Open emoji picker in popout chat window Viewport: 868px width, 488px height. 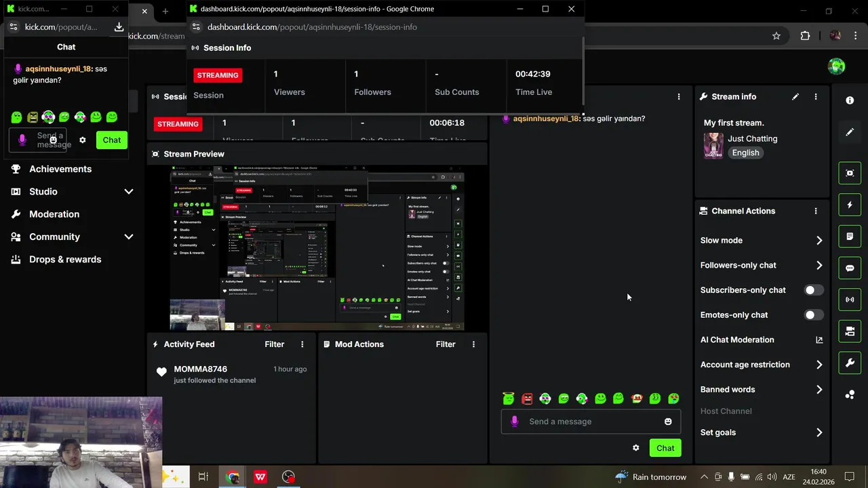[x=53, y=140]
